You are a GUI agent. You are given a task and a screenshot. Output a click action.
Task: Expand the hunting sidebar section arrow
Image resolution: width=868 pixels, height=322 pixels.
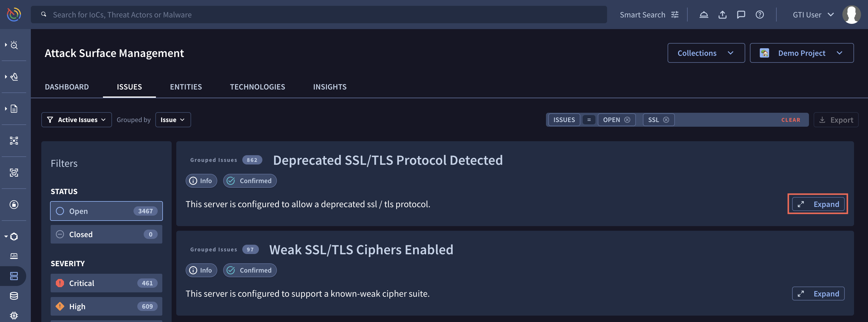pos(6,77)
